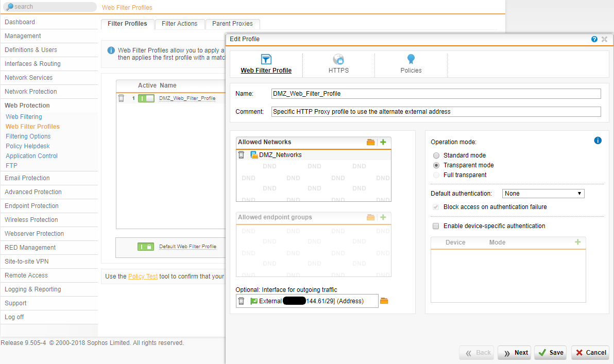
Task: Open the Policies ribbon icon
Action: [x=411, y=59]
